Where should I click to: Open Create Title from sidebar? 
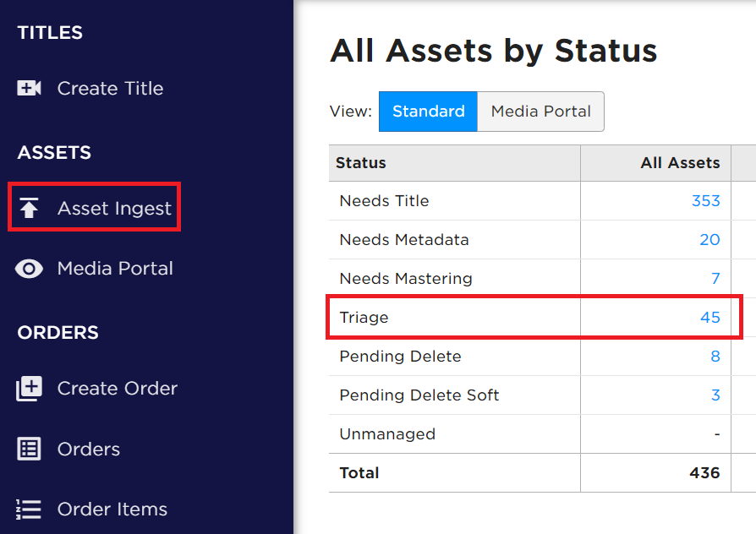[111, 88]
